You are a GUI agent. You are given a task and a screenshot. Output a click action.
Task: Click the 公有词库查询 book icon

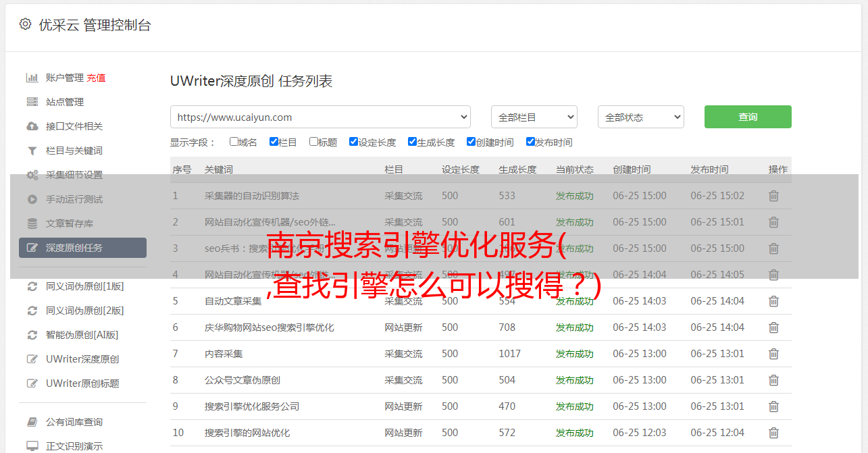(x=32, y=422)
